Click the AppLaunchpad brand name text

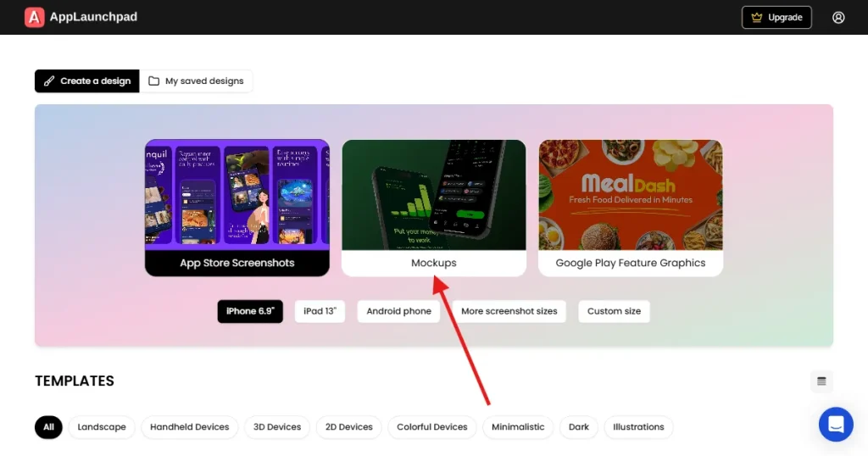pos(93,17)
